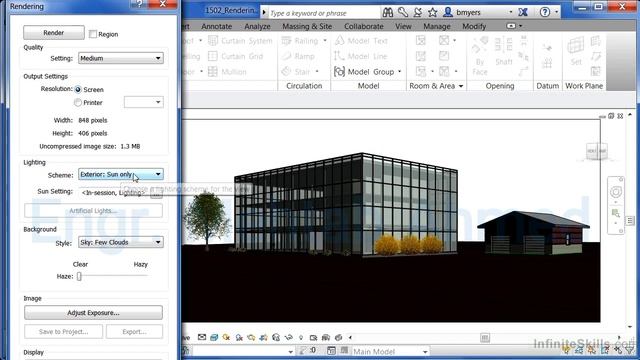This screenshot has height=360, width=640.
Task: Open the bmyers user account menu
Action: pos(478,12)
